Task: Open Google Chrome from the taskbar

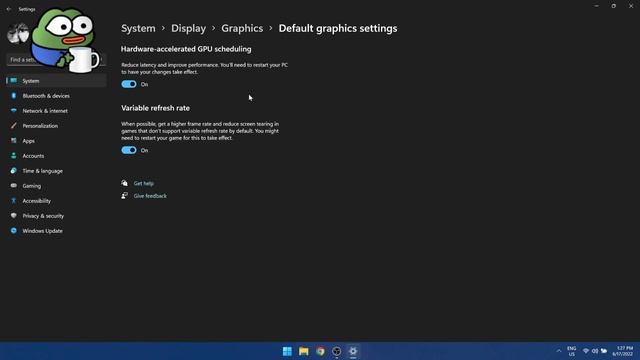Action: 320,351
